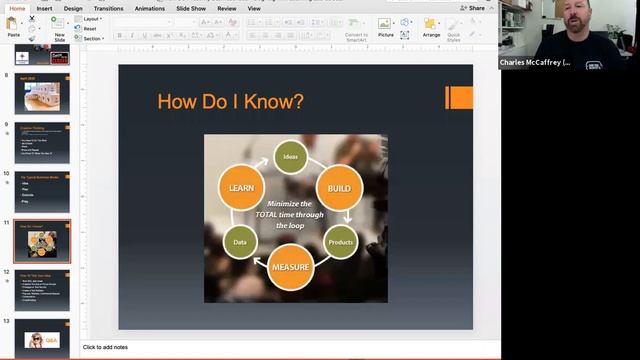This screenshot has width=640, height=360.
Task: Go to the Animations tab
Action: pyautogui.click(x=150, y=8)
